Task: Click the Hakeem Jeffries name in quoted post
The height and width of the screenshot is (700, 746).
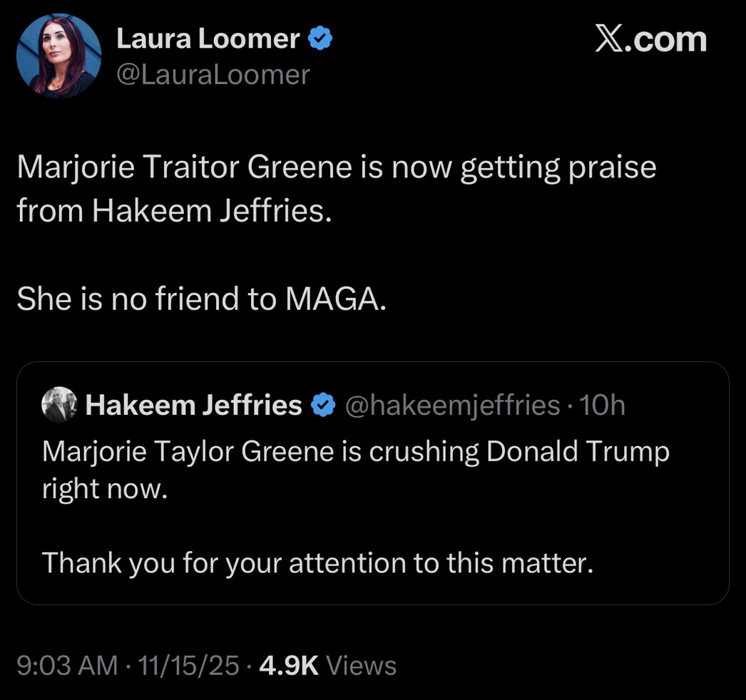Action: (x=193, y=406)
